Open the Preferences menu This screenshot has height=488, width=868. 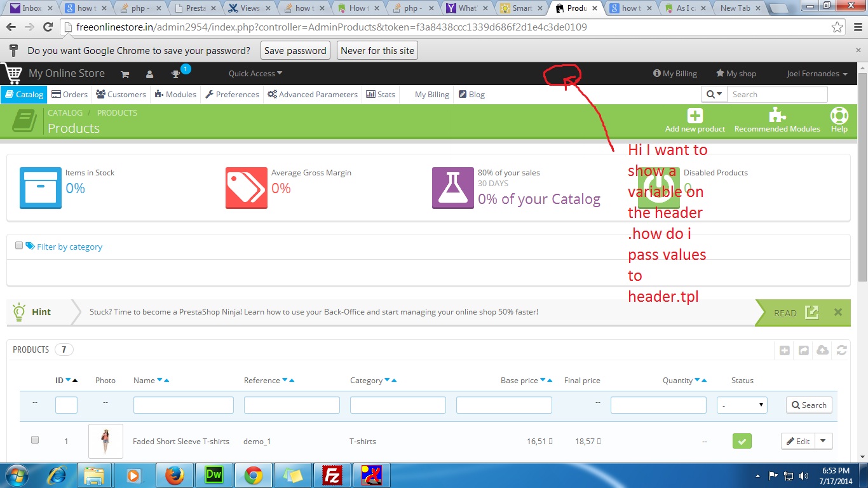pos(232,95)
